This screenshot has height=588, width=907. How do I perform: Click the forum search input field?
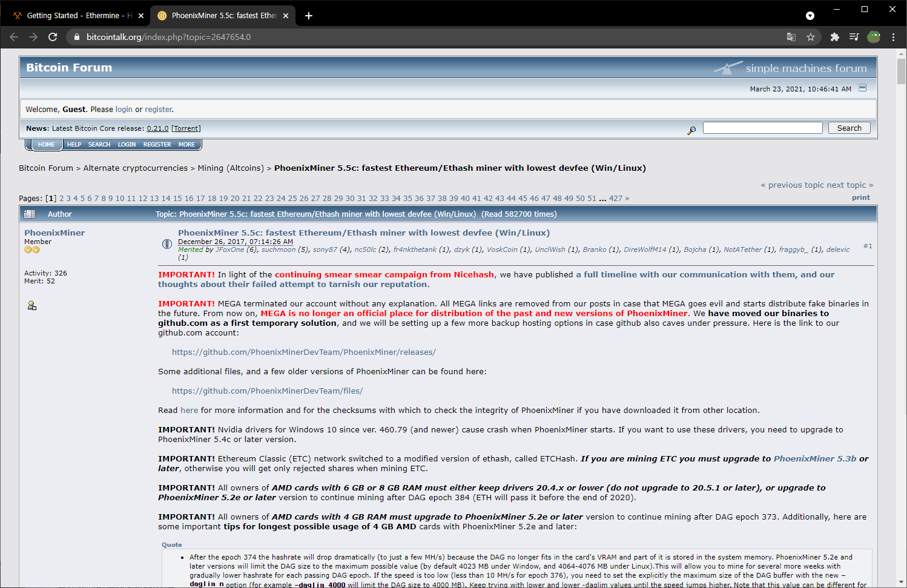click(762, 128)
